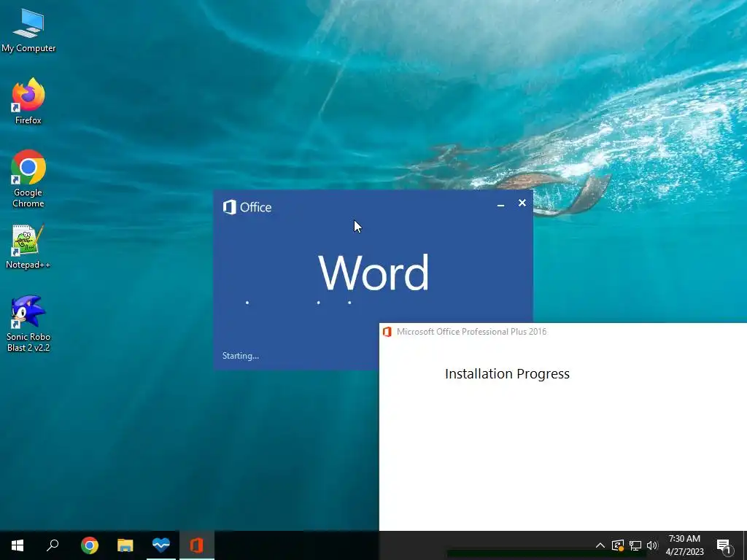Open the notification center icon
The height and width of the screenshot is (560, 747).
pyautogui.click(x=724, y=545)
